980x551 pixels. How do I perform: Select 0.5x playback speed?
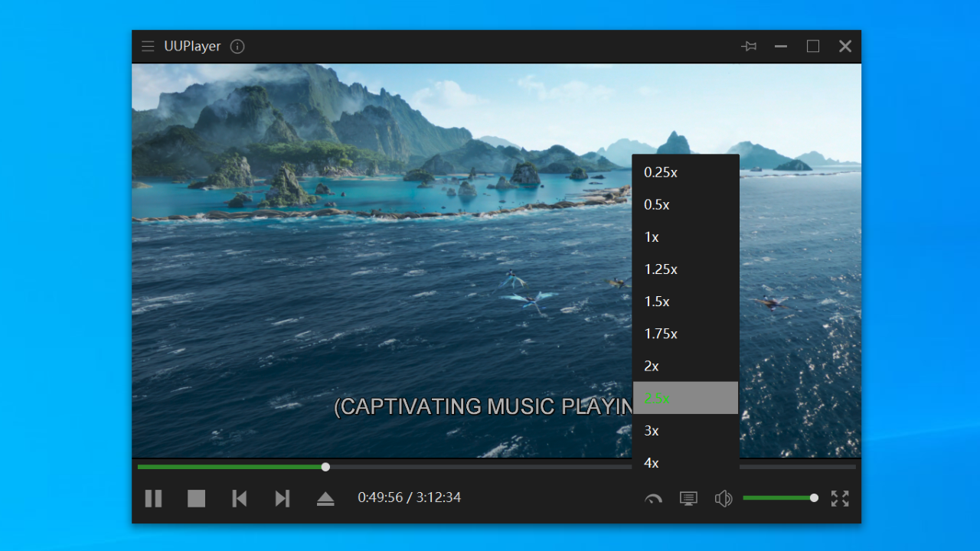click(686, 204)
